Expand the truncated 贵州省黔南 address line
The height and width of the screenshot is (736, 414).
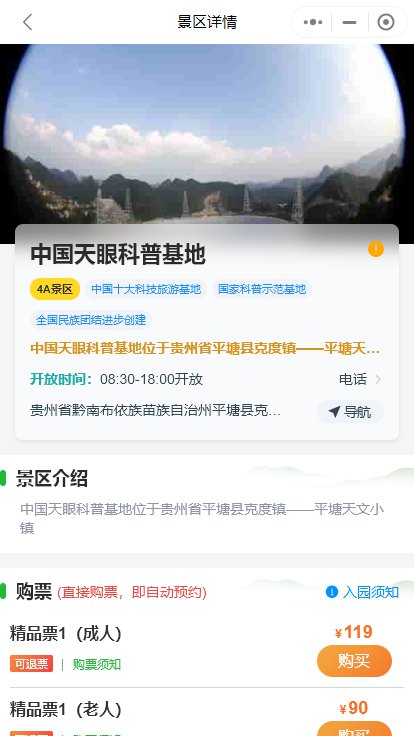click(156, 411)
